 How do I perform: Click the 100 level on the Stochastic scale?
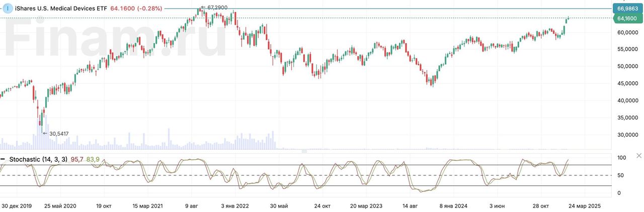click(622, 158)
